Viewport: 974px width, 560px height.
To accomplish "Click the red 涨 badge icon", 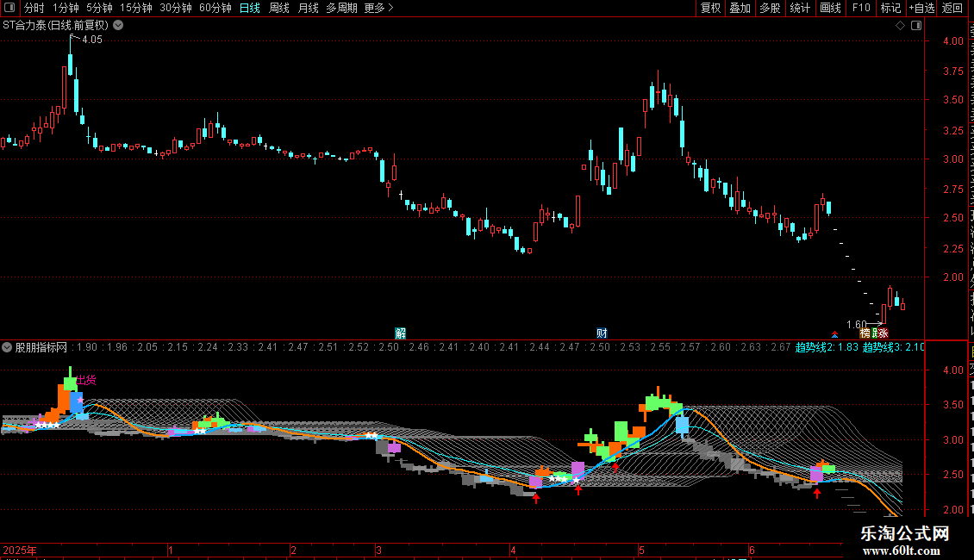I will point(883,333).
